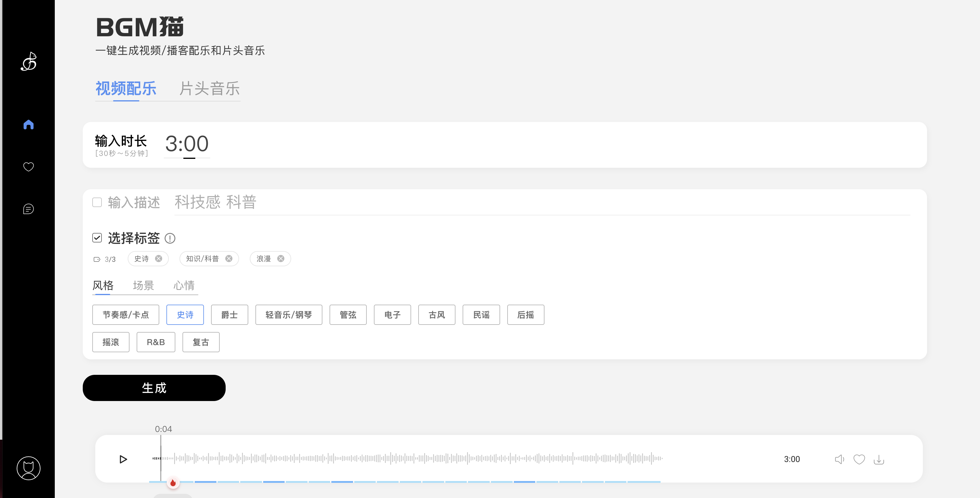
Task: Enable the 输入描述 checkbox
Action: coord(97,202)
